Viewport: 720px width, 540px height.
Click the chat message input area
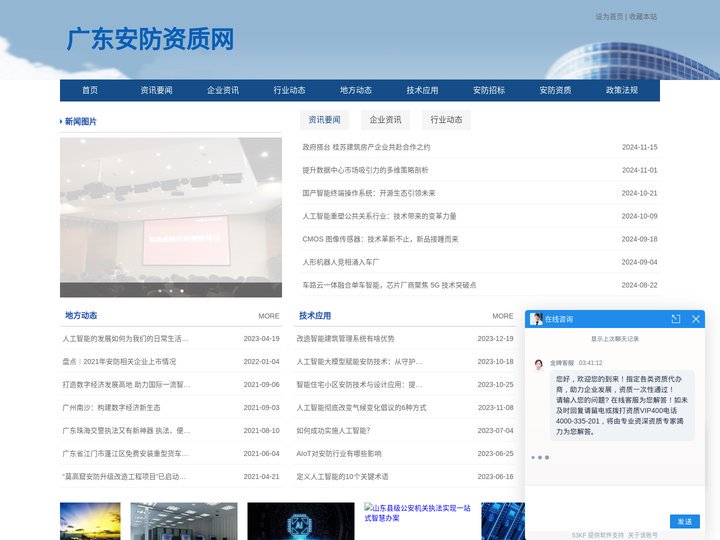pyautogui.click(x=615, y=500)
